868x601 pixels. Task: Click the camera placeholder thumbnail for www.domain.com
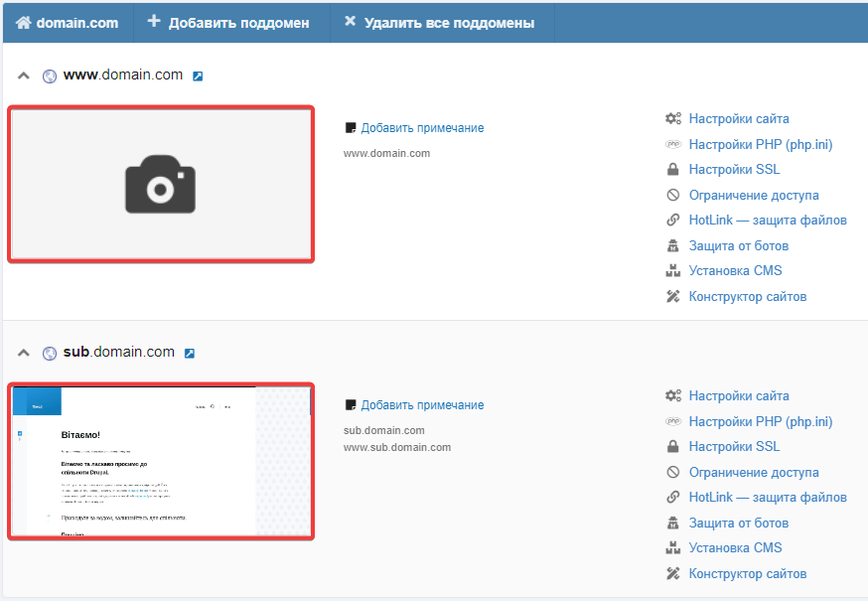coord(161,185)
